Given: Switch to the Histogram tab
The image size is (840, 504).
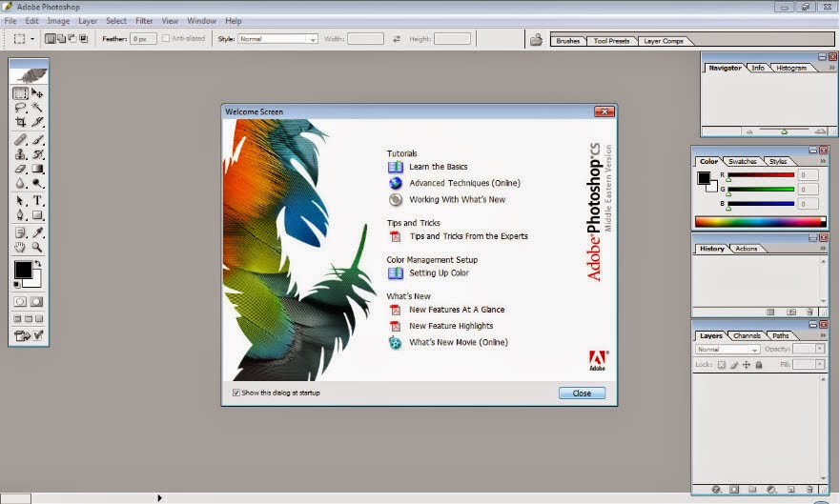Looking at the screenshot, I should coord(791,68).
